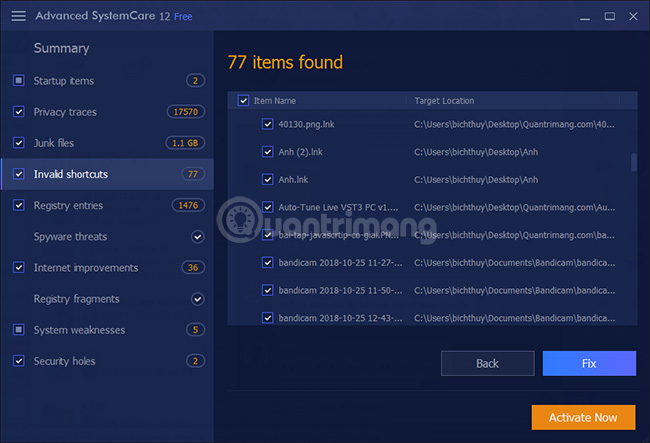Open the Startup items count badge 2

195,80
